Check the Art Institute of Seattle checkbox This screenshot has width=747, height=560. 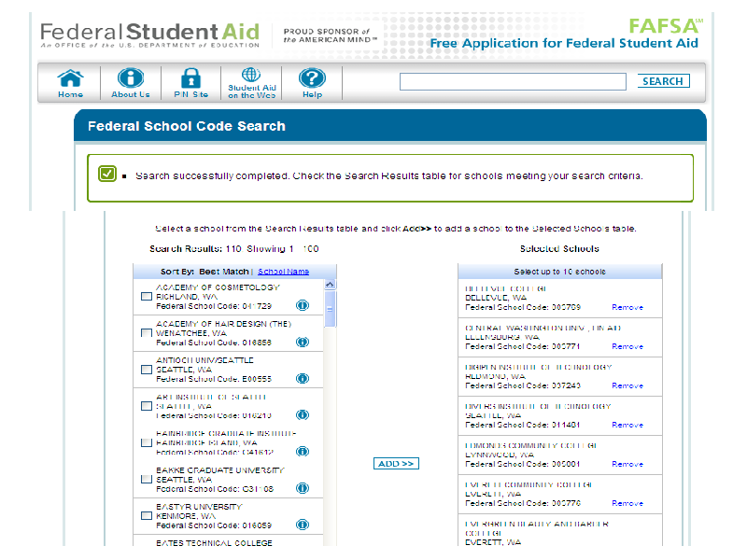(x=147, y=406)
